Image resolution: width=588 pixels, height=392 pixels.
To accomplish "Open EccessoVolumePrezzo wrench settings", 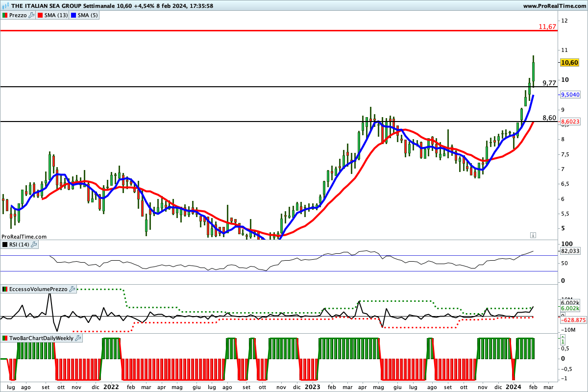I will point(73,289).
